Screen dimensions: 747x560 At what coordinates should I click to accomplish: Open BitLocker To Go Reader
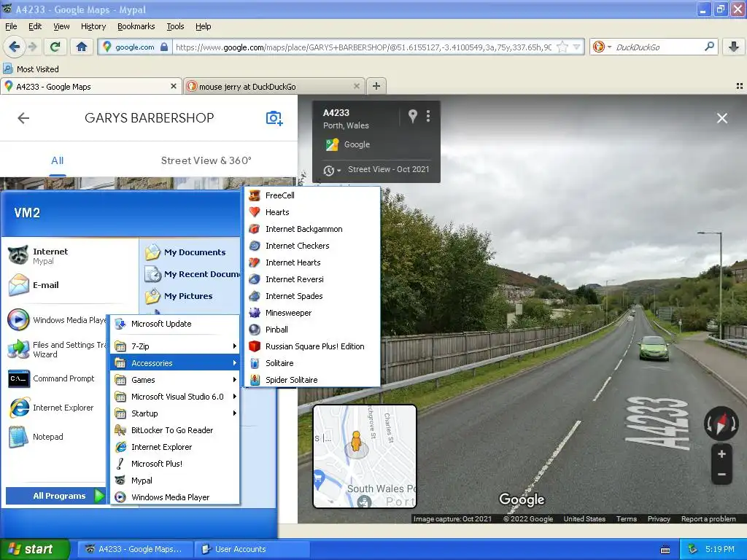click(x=175, y=430)
